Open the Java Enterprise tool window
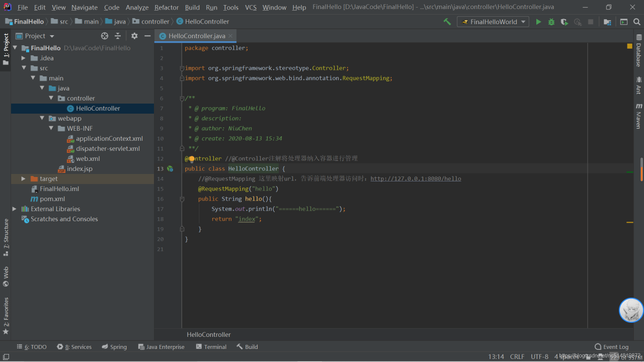The image size is (644, 362). pyautogui.click(x=162, y=347)
